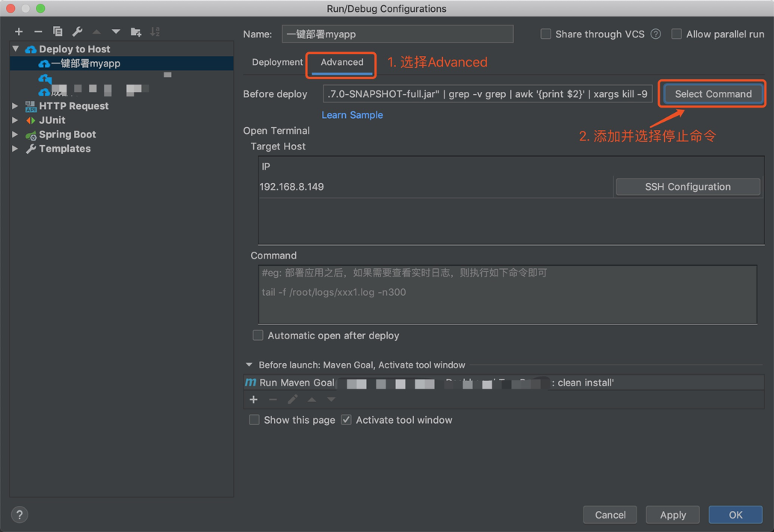Add a new run configuration

click(19, 31)
